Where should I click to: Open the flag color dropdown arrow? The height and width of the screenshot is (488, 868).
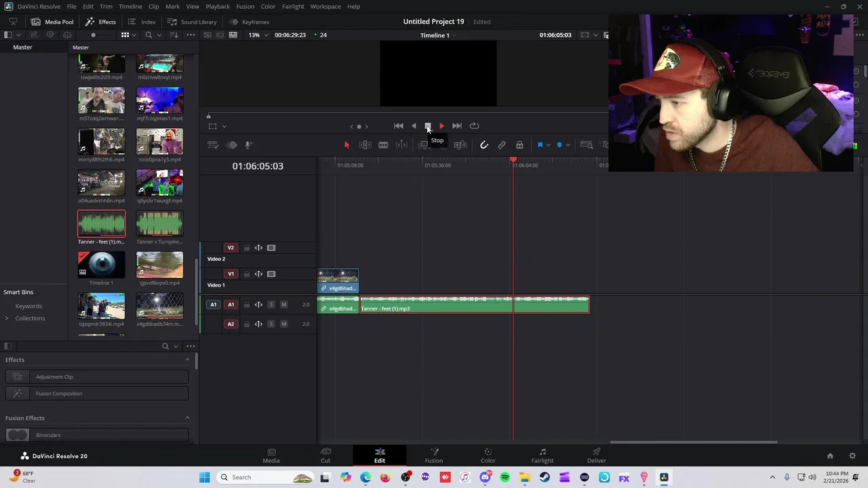549,145
